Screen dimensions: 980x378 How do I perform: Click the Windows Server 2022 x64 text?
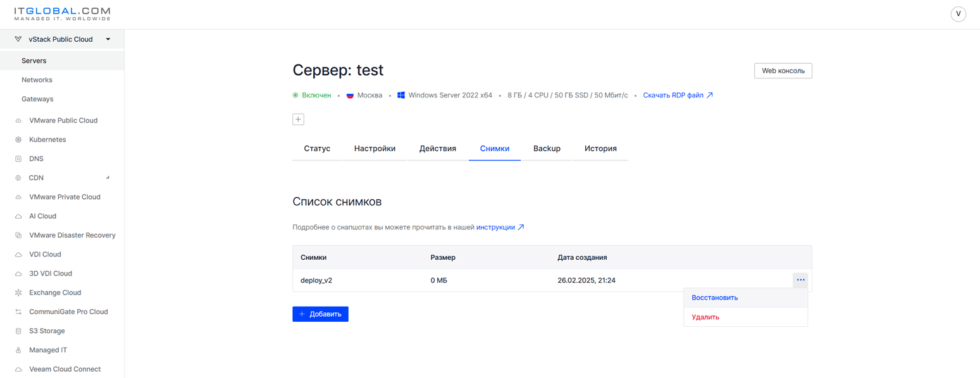pos(450,95)
